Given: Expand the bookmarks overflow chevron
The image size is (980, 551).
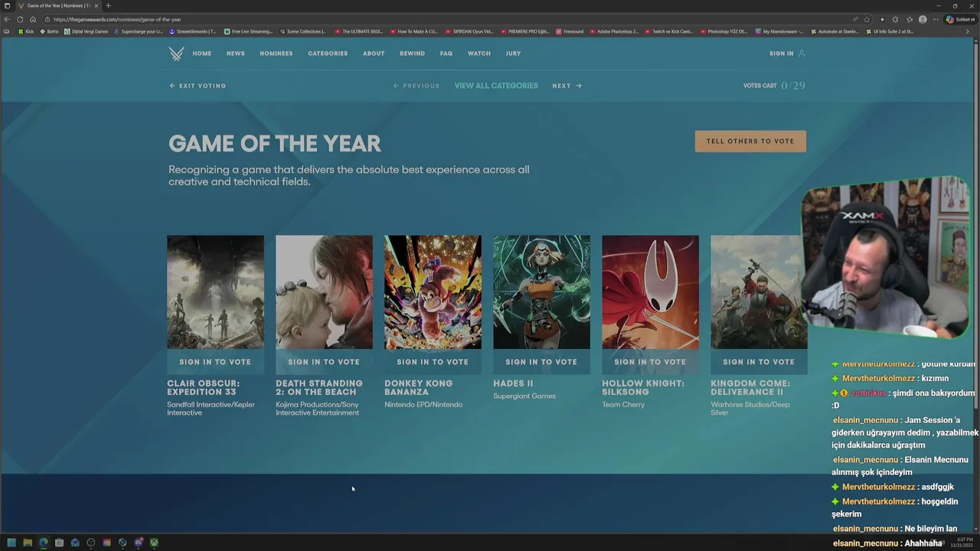Looking at the screenshot, I should coord(968,31).
